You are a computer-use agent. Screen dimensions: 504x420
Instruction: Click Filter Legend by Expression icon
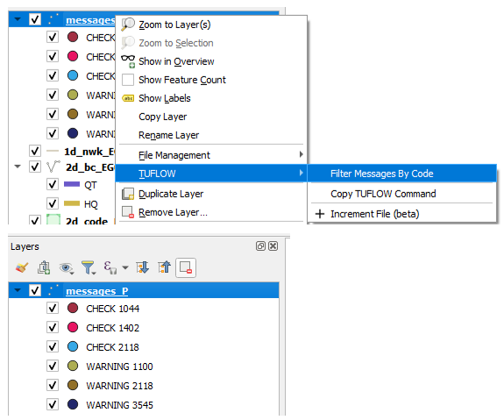[110, 267]
